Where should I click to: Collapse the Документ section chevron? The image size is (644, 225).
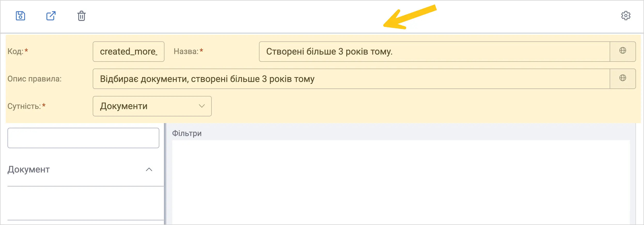click(x=149, y=170)
